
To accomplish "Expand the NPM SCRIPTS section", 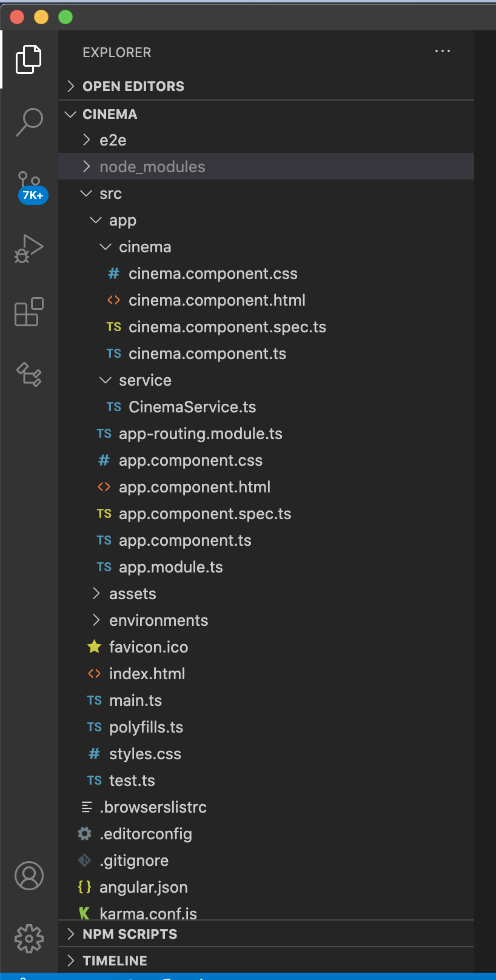I will (130, 934).
